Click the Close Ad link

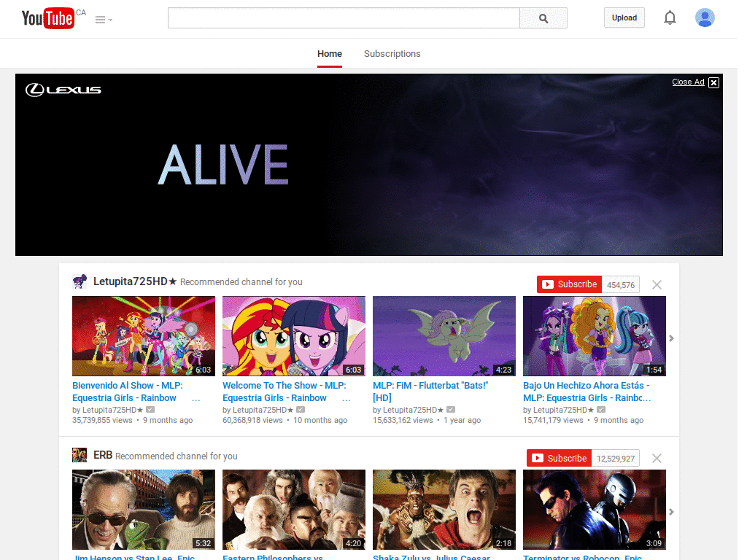pos(688,82)
